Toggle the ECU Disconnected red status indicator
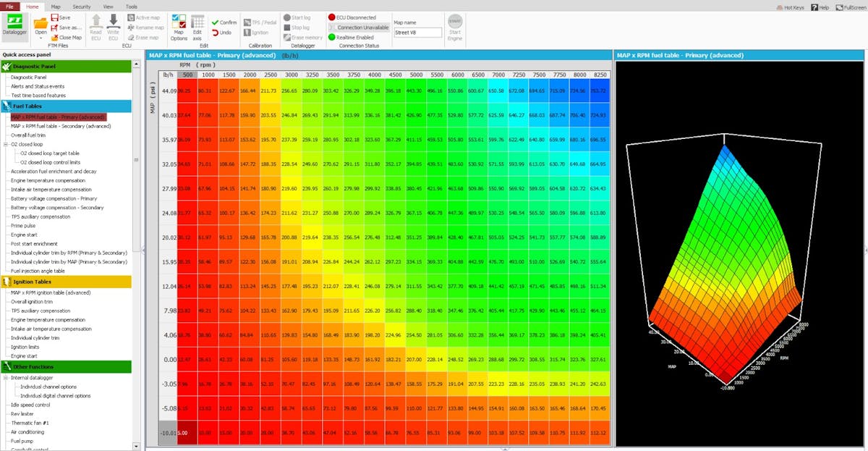868x451 pixels. tap(332, 17)
